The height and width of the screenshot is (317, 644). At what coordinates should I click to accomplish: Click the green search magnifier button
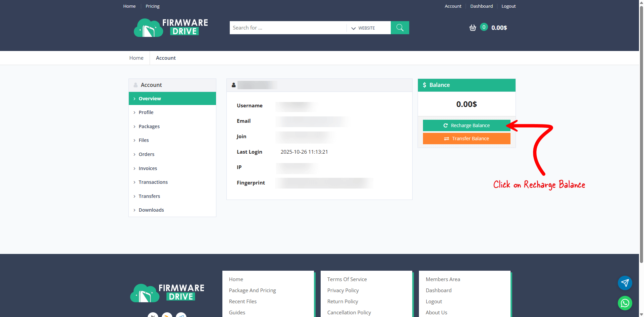click(x=400, y=28)
